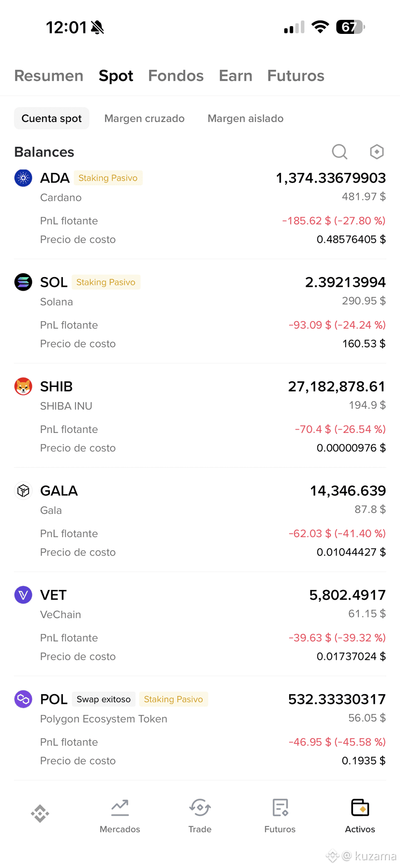Open the Fondos tab

pyautogui.click(x=176, y=76)
